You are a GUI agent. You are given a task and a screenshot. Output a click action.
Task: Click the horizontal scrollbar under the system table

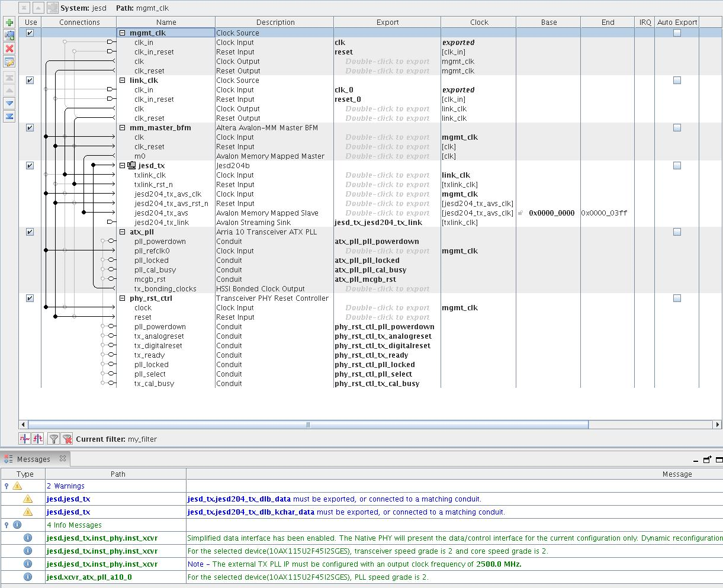(x=308, y=425)
